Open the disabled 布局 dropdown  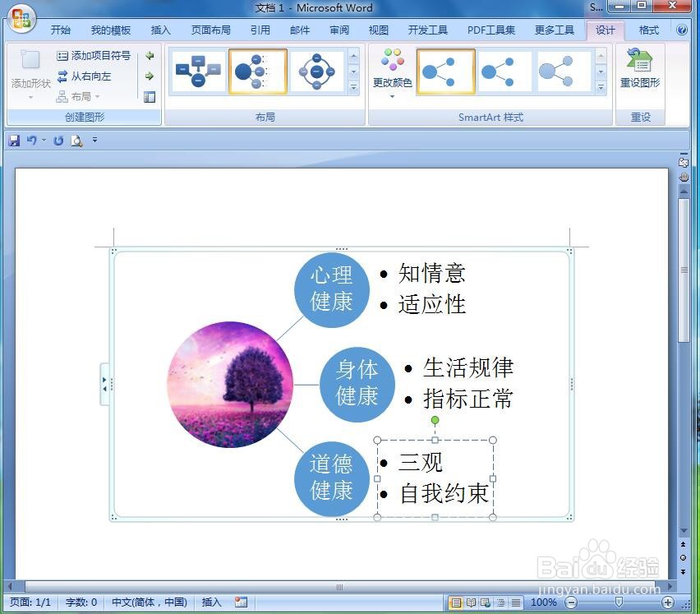pyautogui.click(x=78, y=97)
